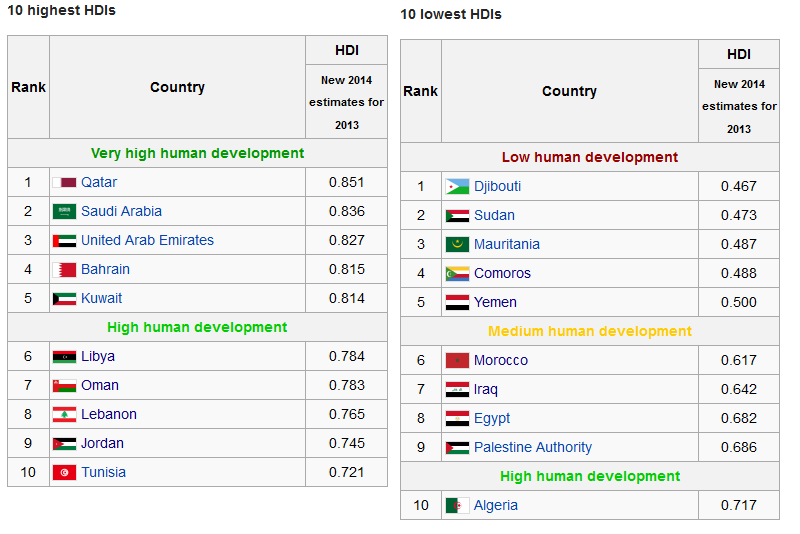Select the 0.827 HDI cell
Image resolution: width=800 pixels, height=534 pixels.
[x=346, y=241]
